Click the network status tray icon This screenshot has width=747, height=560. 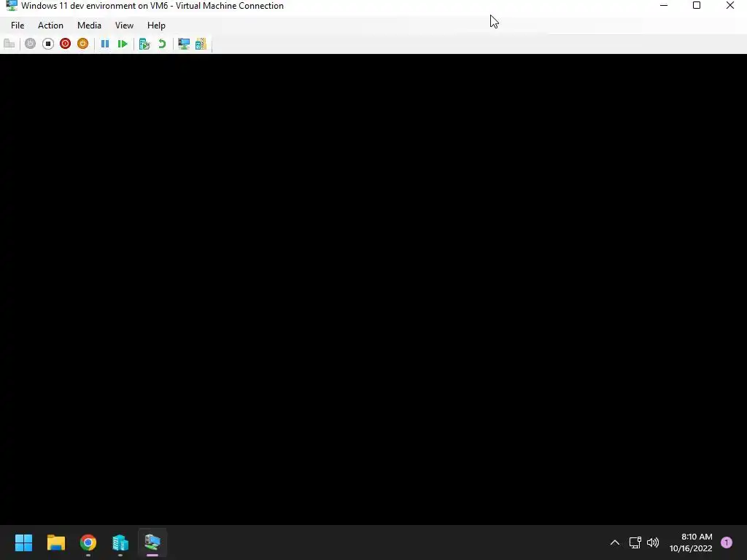(x=635, y=542)
